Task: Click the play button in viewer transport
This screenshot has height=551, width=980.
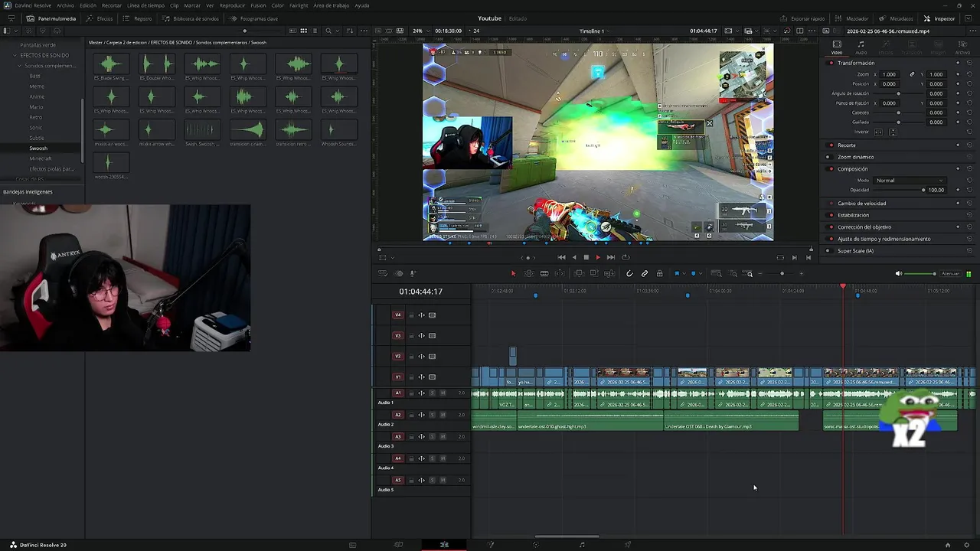Action: click(598, 257)
